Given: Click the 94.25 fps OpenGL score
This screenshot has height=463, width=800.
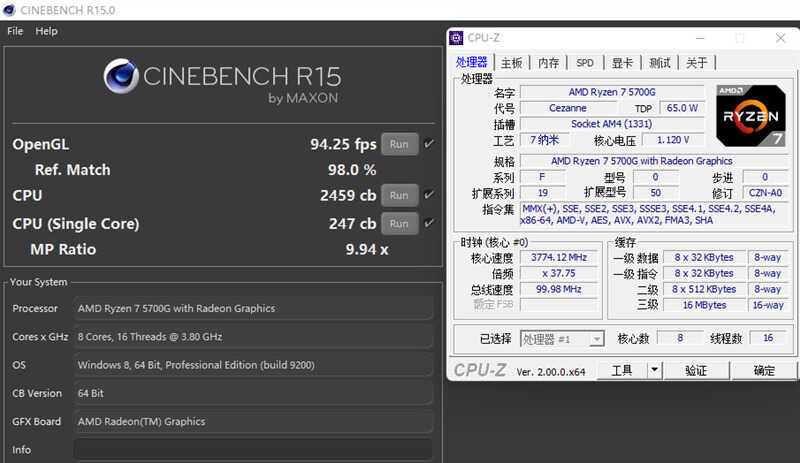Looking at the screenshot, I should (343, 144).
